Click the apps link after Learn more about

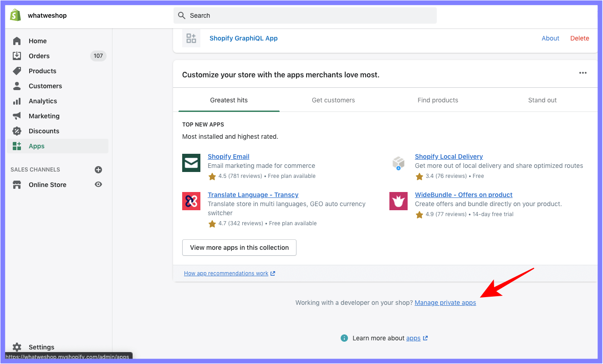click(x=413, y=338)
